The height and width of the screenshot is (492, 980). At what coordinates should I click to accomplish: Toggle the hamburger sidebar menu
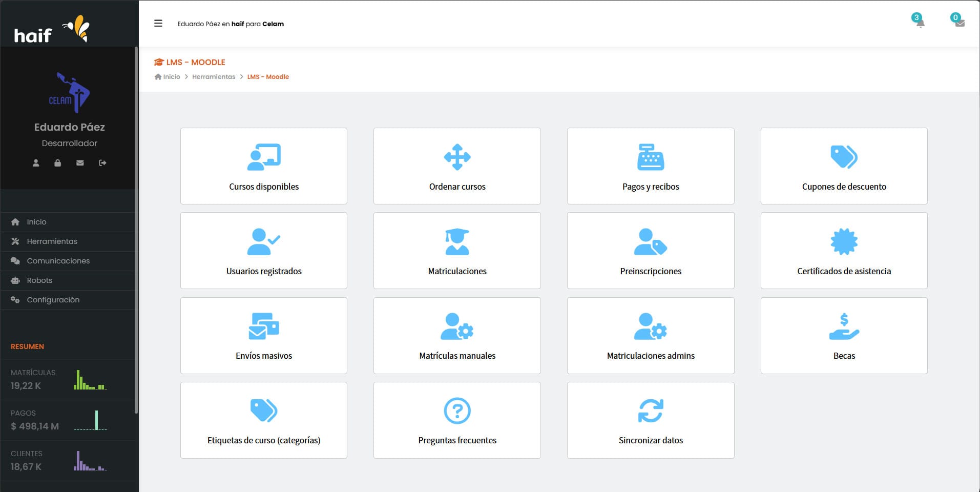pos(158,24)
